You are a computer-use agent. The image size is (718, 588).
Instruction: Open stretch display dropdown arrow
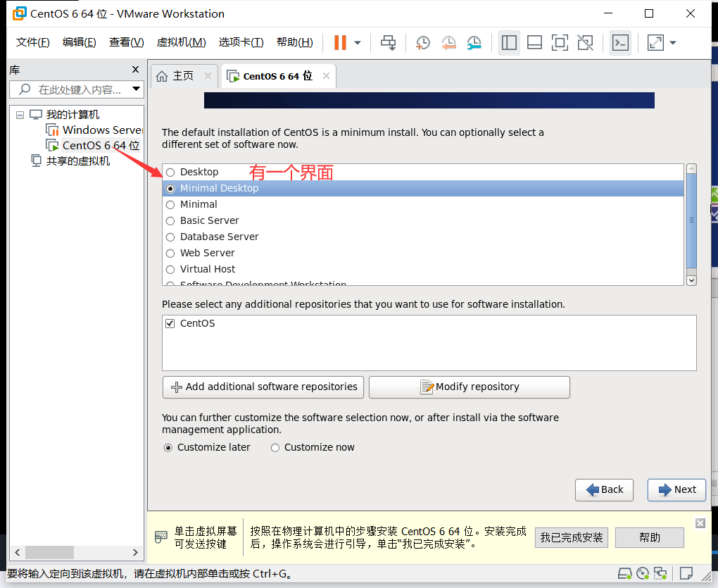tap(673, 43)
